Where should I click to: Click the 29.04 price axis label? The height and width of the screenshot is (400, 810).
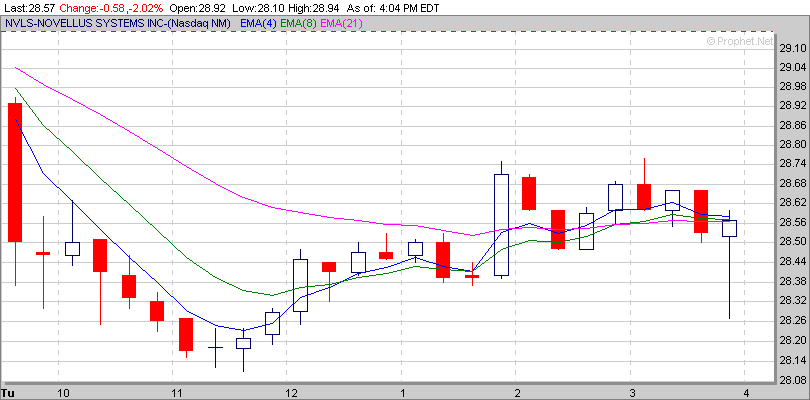[x=792, y=67]
